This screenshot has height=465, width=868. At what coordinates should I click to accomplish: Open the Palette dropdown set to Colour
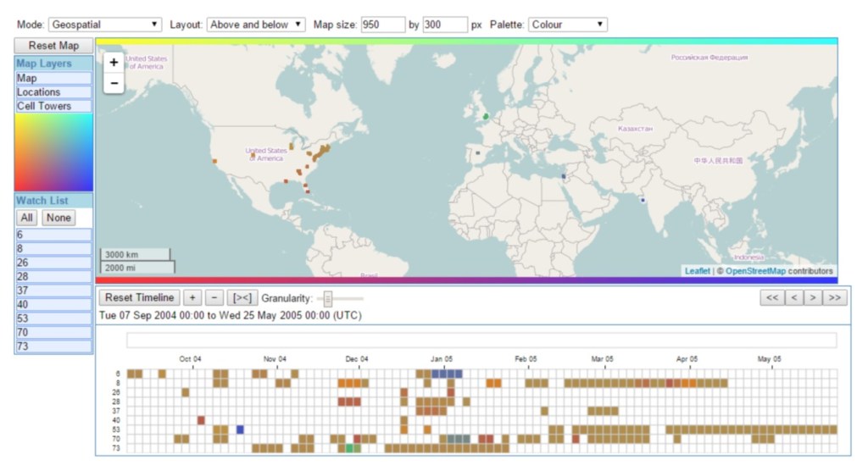(567, 25)
